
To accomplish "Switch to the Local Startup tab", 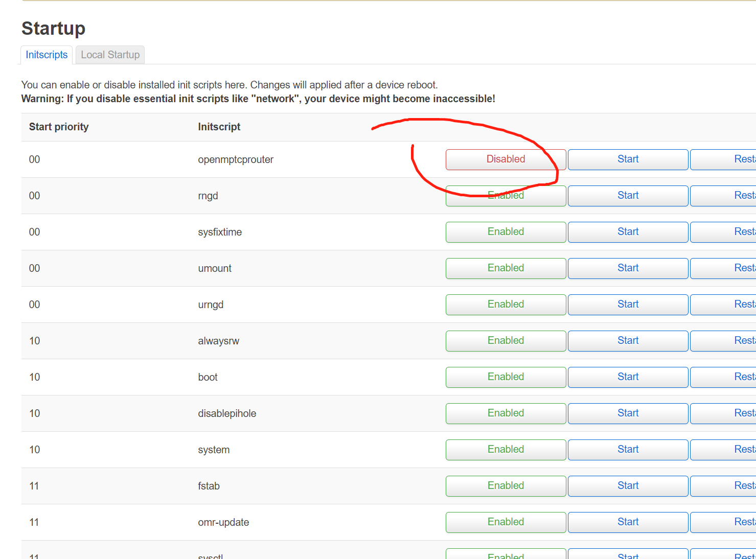I will click(x=110, y=55).
